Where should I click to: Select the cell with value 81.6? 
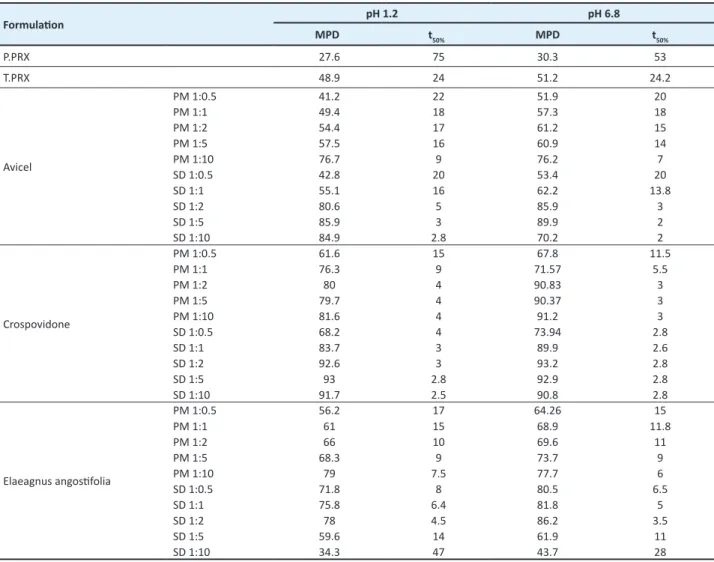(x=329, y=317)
